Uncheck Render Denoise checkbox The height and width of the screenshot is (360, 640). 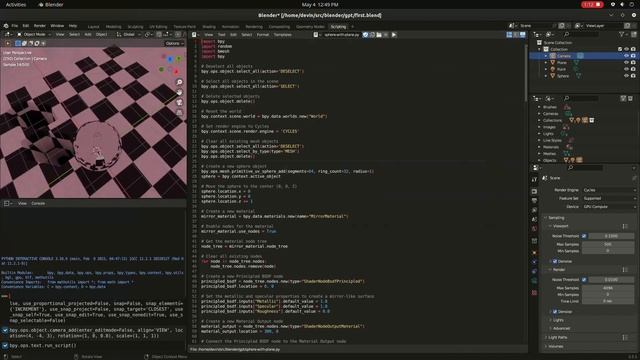(x=555, y=312)
